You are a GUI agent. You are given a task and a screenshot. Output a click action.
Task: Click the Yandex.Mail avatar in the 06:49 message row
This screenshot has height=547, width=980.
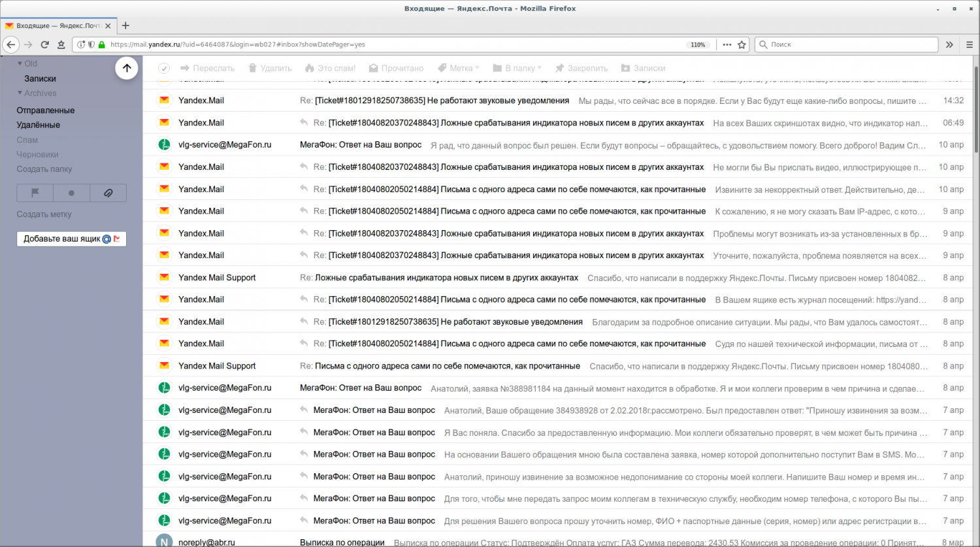coord(165,122)
